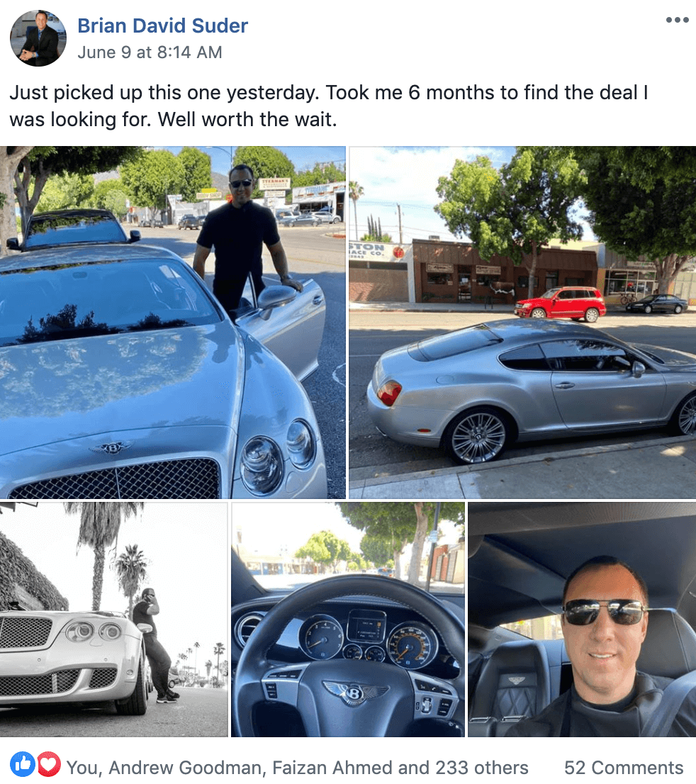The image size is (696, 784).
Task: Open the black-and-white Bentley palm tree photo
Action: [113, 620]
